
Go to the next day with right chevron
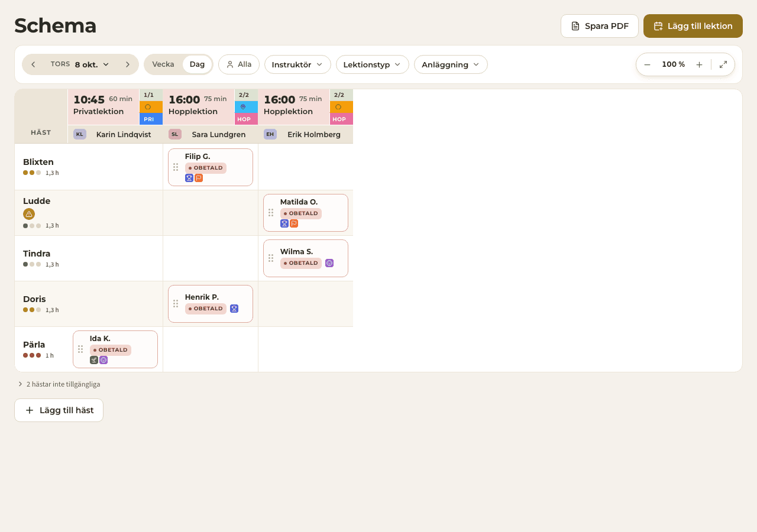127,64
